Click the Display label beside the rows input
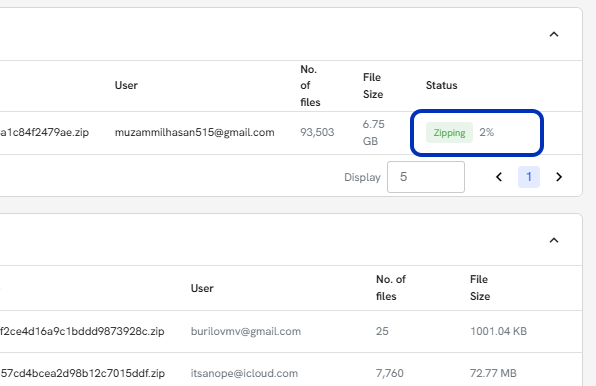The width and height of the screenshot is (596, 386). (362, 177)
